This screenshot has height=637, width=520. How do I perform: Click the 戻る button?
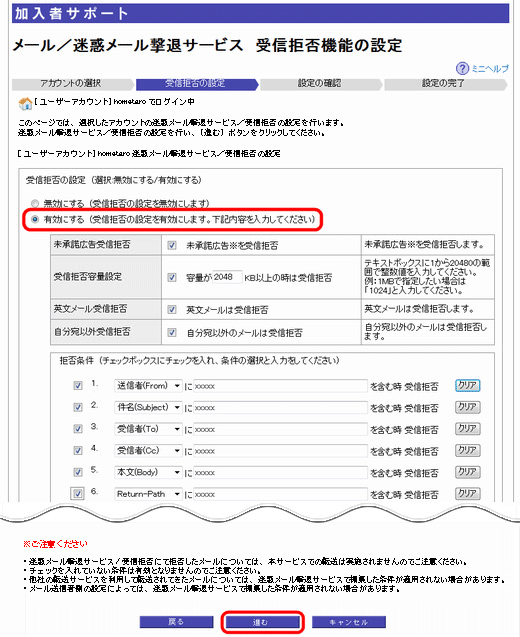pyautogui.click(x=176, y=622)
